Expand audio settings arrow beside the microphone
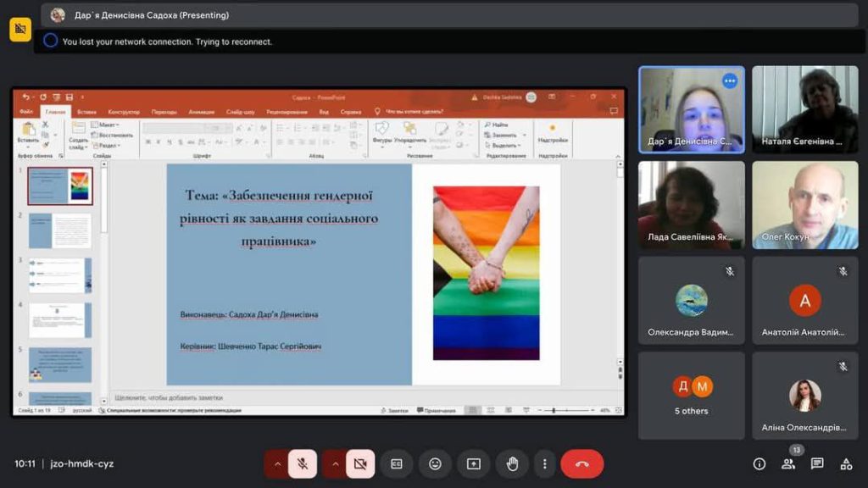This screenshot has width=868, height=488. [x=276, y=463]
